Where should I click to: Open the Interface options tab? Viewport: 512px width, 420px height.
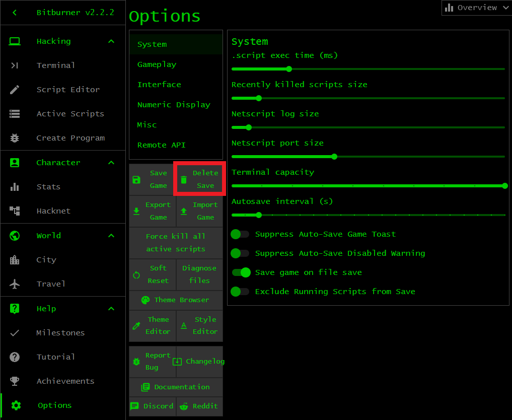coord(176,85)
